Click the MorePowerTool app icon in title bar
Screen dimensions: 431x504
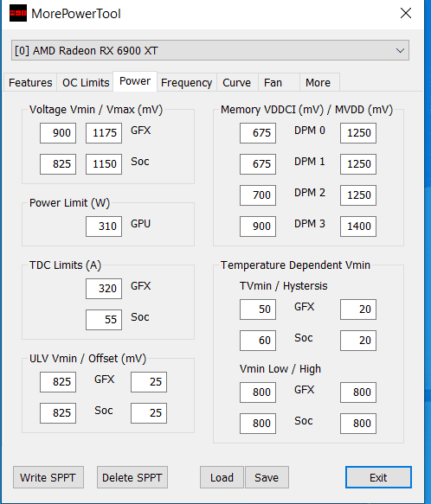[17, 13]
